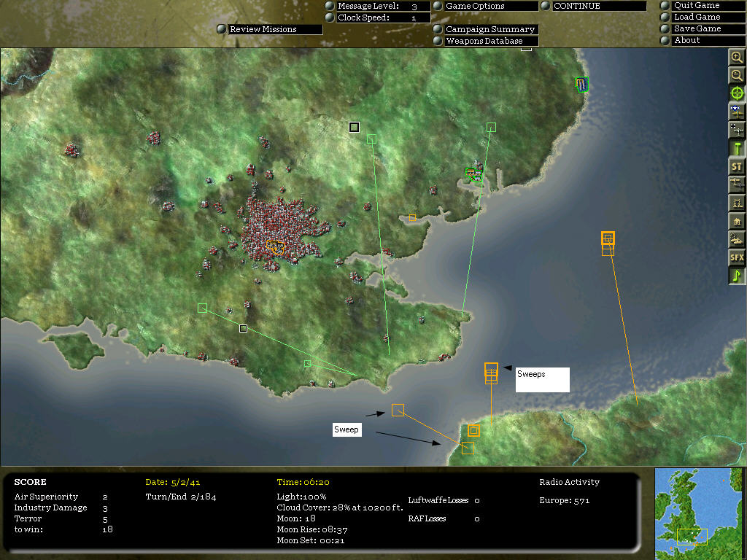The height and width of the screenshot is (560, 747).
Task: Toggle music with the green note icon
Action: 737,276
